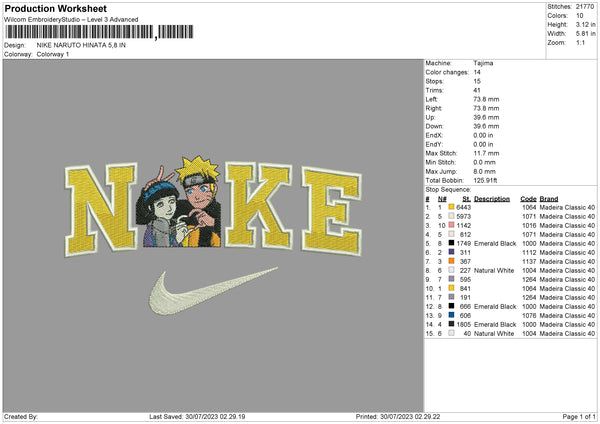Click 'Emerald Black' in stop row 12
The width and height of the screenshot is (600, 424).
click(495, 306)
